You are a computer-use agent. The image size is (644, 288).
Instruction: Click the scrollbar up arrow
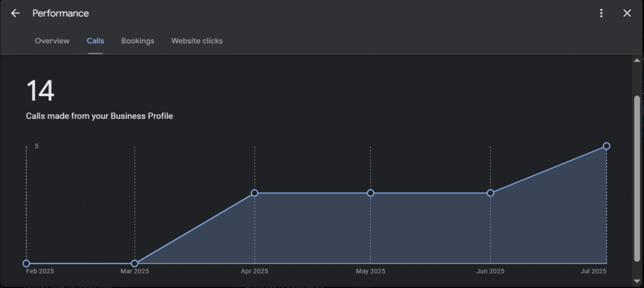tap(637, 60)
